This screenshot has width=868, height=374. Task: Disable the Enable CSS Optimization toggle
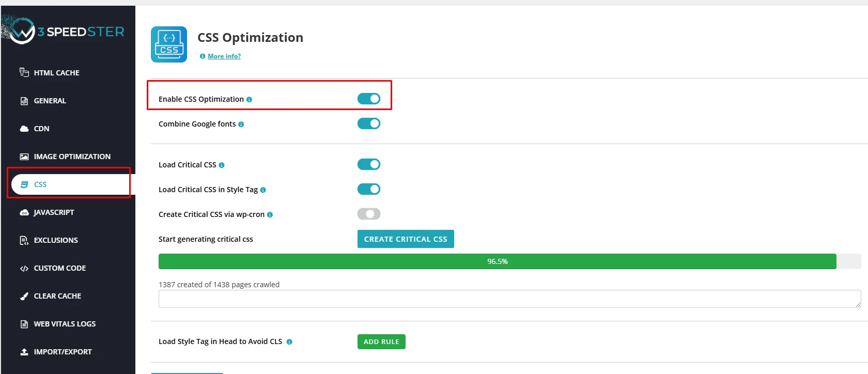tap(369, 99)
